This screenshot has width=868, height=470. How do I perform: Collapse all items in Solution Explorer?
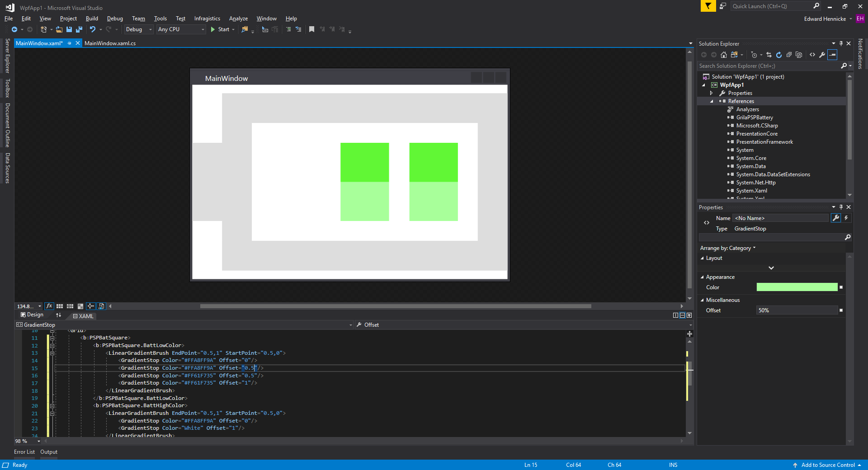[789, 55]
